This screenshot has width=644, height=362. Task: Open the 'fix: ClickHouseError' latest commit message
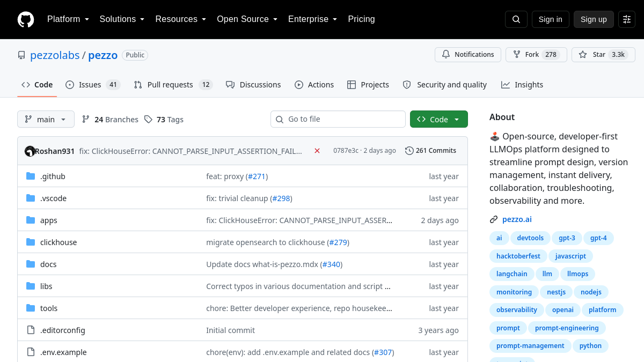click(191, 151)
